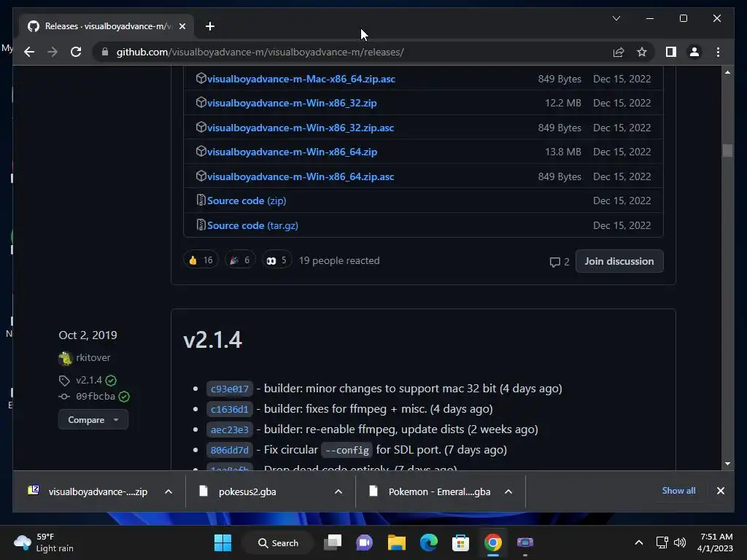Click the page scrollbar thumb
Image resolution: width=747 pixels, height=560 pixels.
[727, 150]
